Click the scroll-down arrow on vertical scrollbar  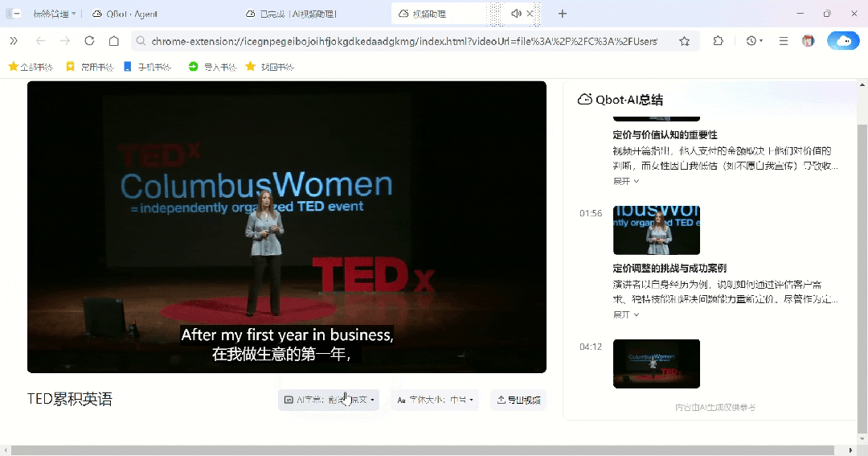862,438
